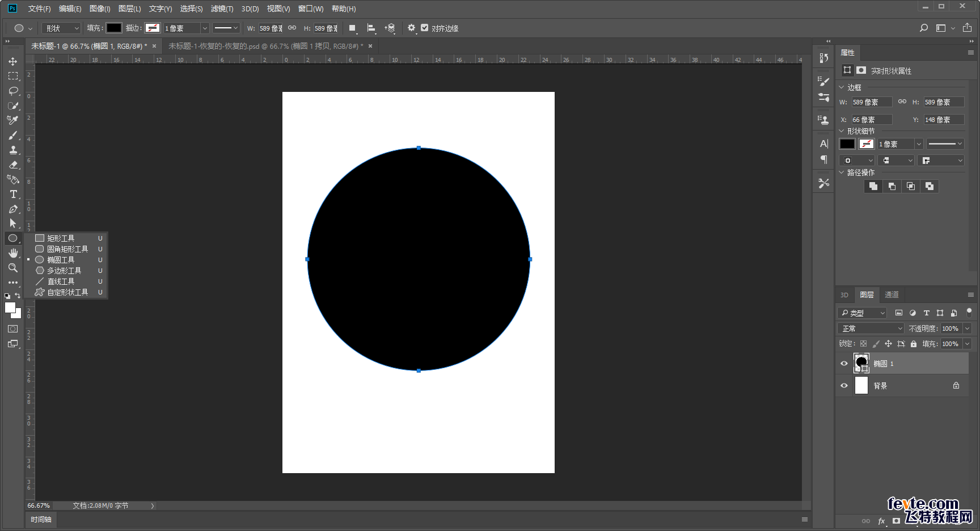
Task: Select the Lasso tool
Action: [x=12, y=91]
